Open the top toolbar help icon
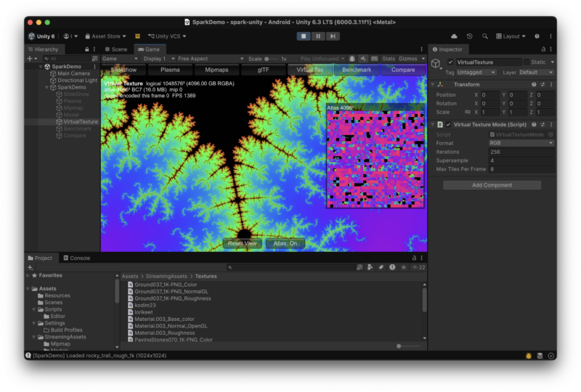 [537, 36]
